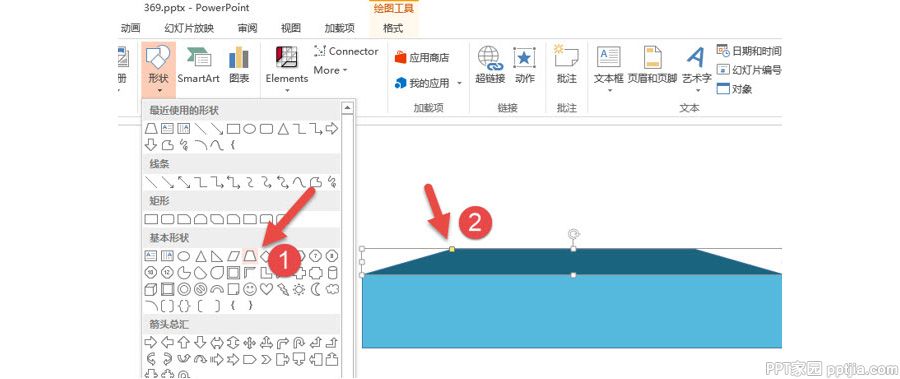Choose the Up Arrow in 箭头总汇

184,343
